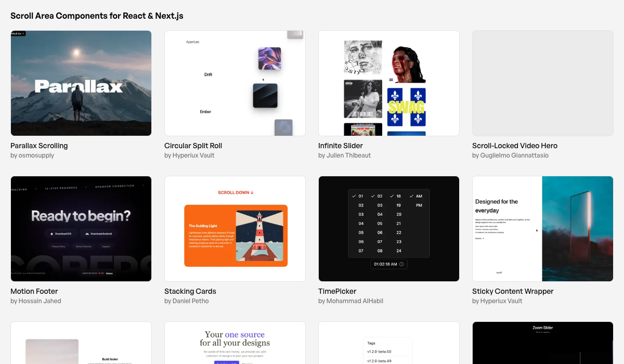Click Download Android in Motion Footer preview

click(98, 233)
